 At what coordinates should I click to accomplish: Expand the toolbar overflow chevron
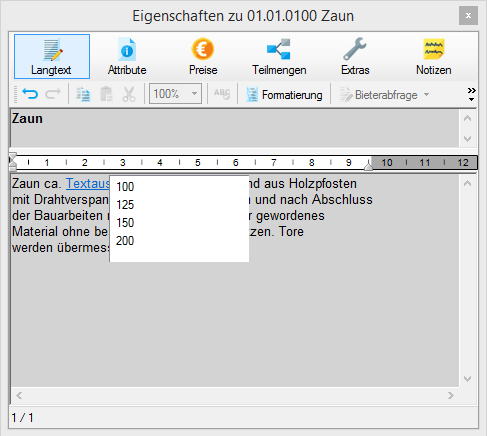[471, 94]
